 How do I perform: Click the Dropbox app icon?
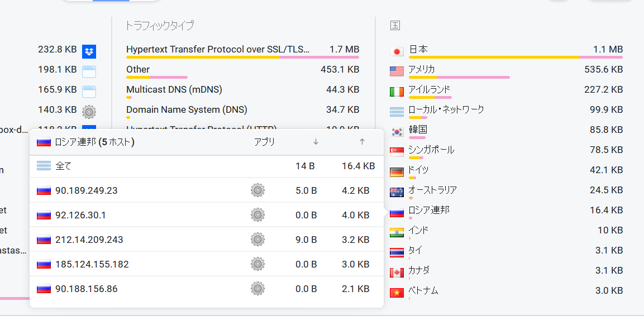click(x=89, y=51)
